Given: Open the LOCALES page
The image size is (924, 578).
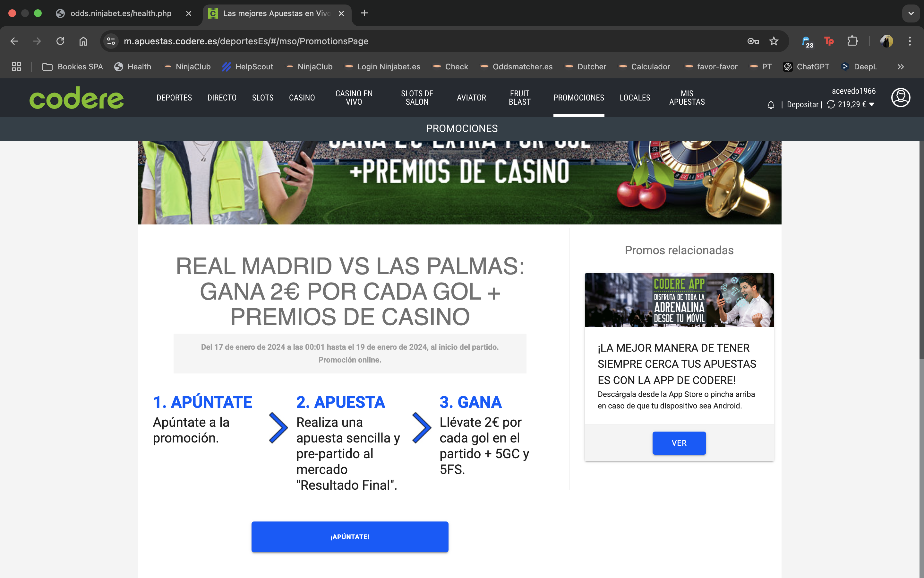Looking at the screenshot, I should tap(635, 98).
